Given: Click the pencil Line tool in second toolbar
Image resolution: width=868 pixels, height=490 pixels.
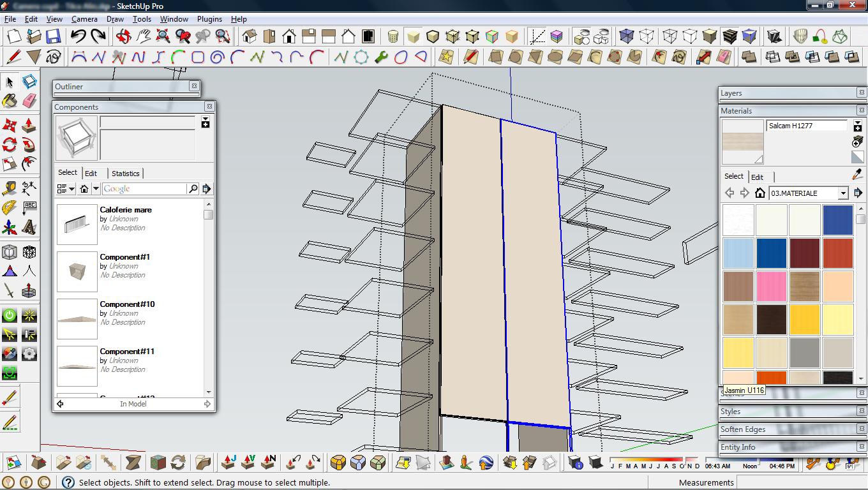Looking at the screenshot, I should point(13,57).
